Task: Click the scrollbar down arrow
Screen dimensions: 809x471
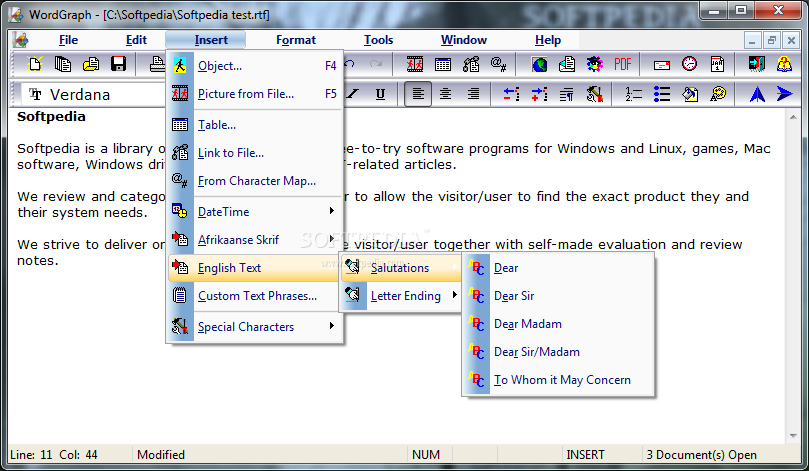Action: click(792, 436)
